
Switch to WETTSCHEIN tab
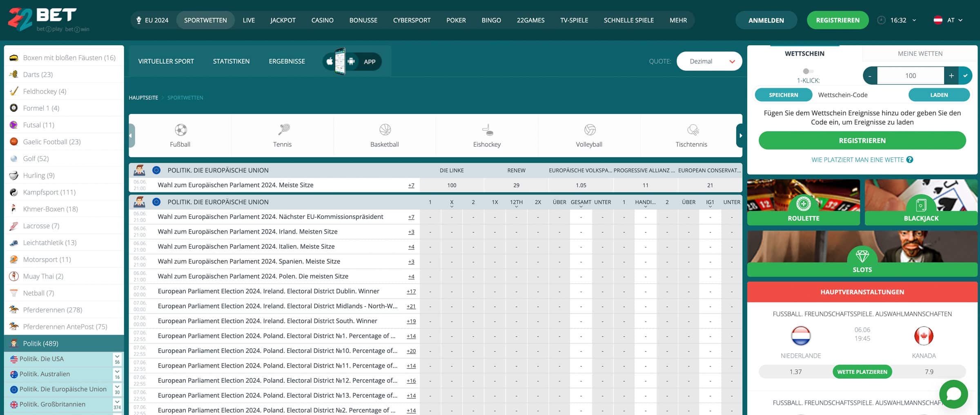coord(804,54)
